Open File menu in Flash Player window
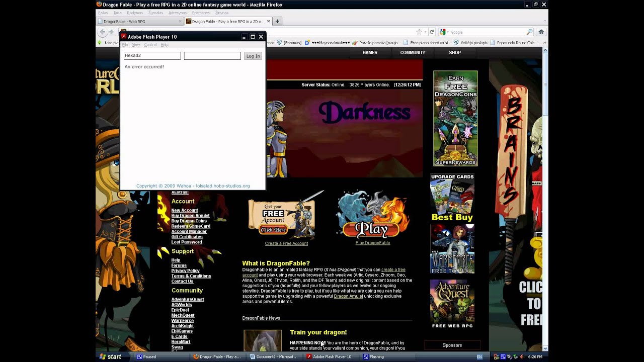Screen dimensions: 644x362 [x=125, y=45]
